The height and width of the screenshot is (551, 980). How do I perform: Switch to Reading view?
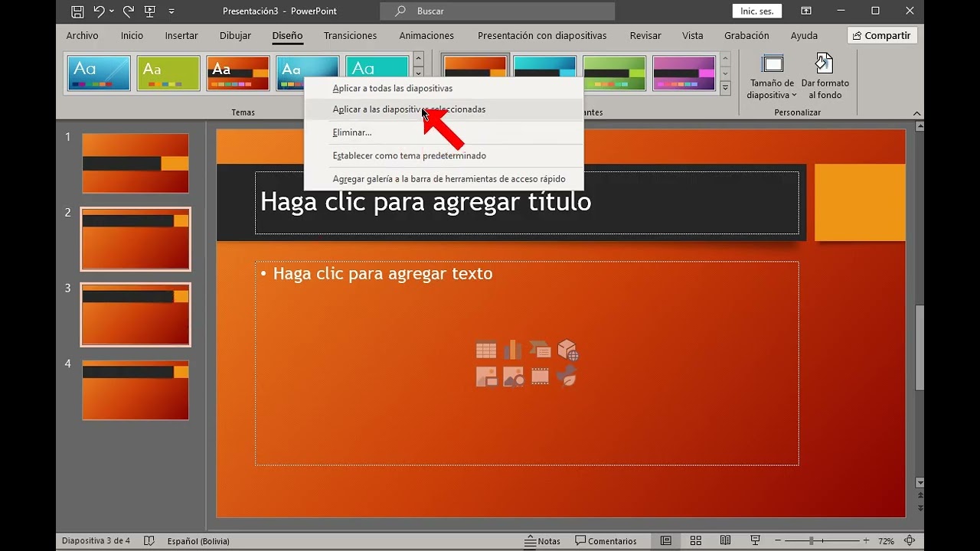[x=725, y=541]
